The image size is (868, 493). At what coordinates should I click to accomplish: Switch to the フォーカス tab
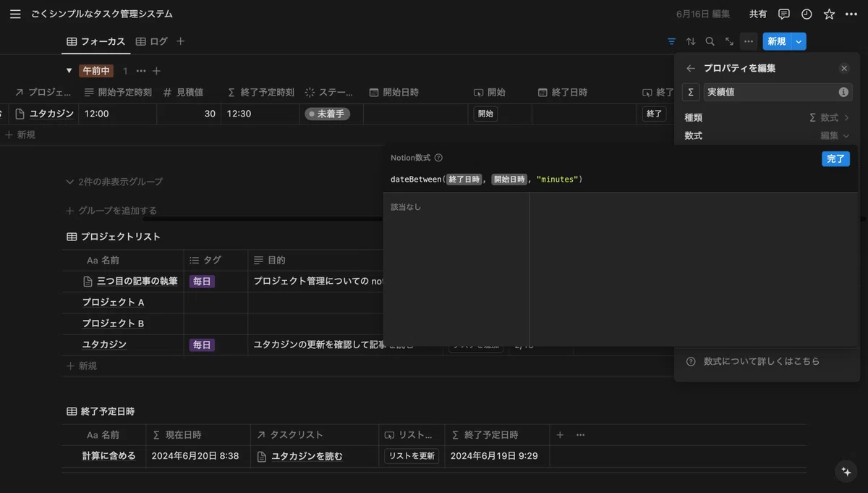(96, 41)
